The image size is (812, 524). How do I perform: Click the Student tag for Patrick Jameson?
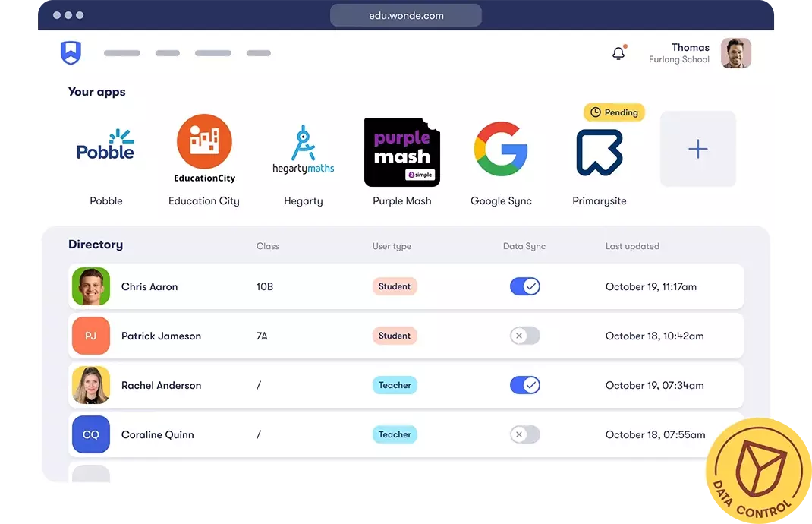395,336
